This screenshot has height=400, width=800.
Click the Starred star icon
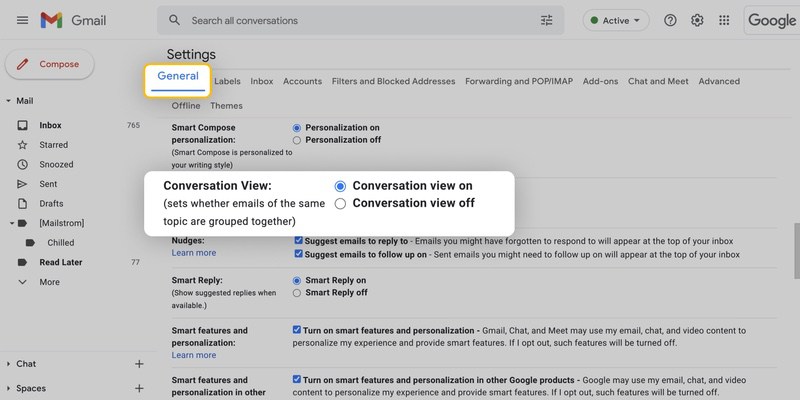click(22, 145)
